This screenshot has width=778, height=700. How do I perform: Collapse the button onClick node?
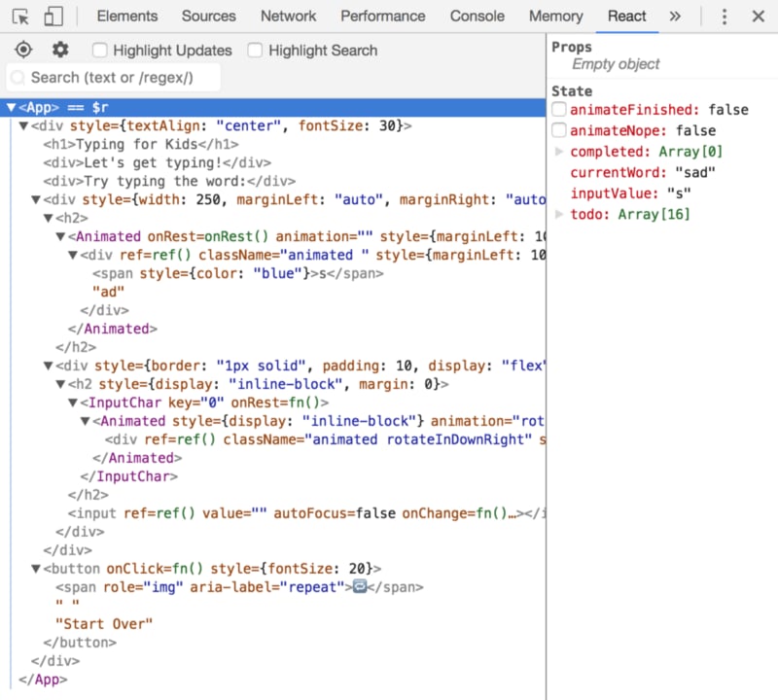[36, 569]
